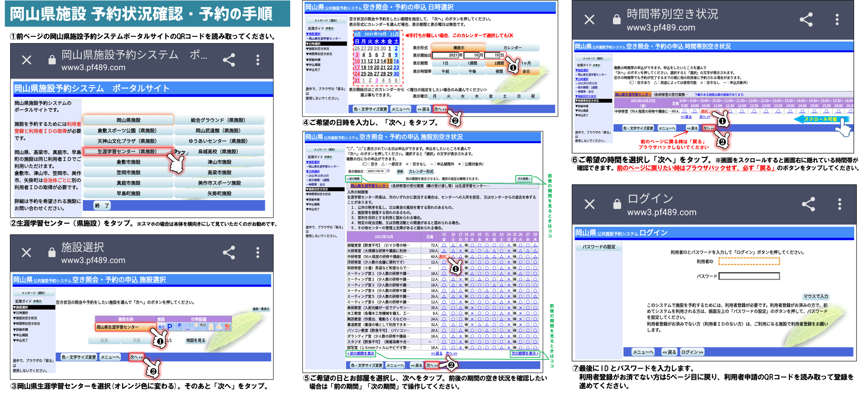Viewport: 868px width, 394px height.
Task: Select the orange 岡山県生涯学習センター facility button
Action: click(x=126, y=327)
